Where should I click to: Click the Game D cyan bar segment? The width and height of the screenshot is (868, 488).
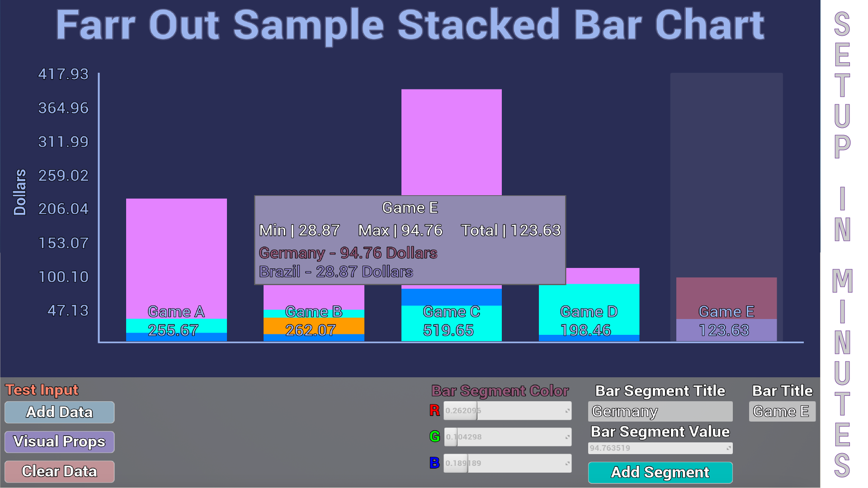coord(590,304)
